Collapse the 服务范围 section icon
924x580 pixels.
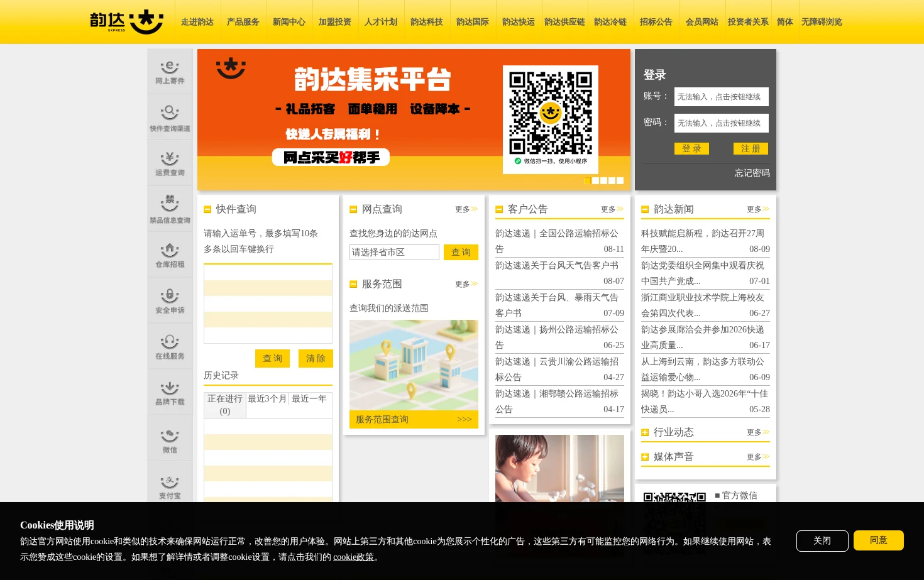point(353,284)
